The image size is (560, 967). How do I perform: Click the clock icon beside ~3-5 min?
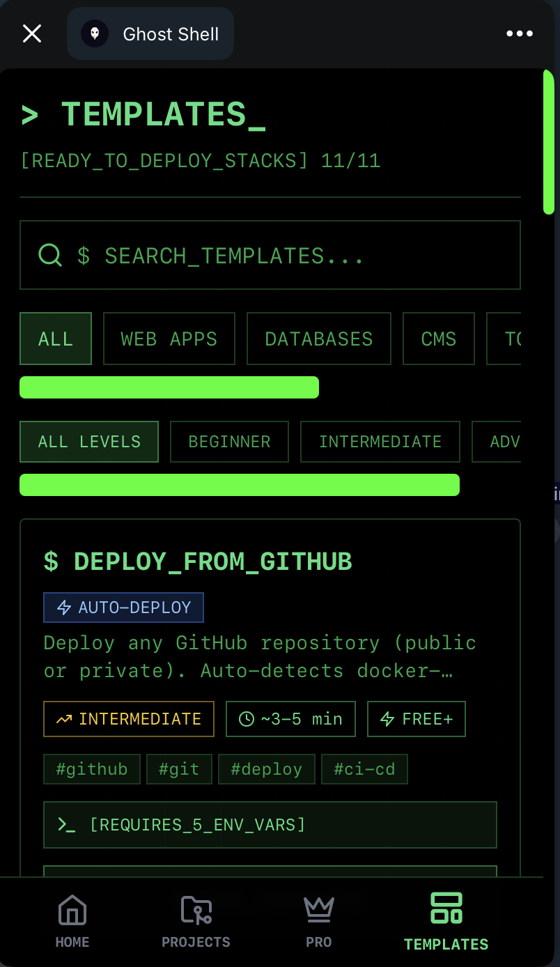click(247, 719)
